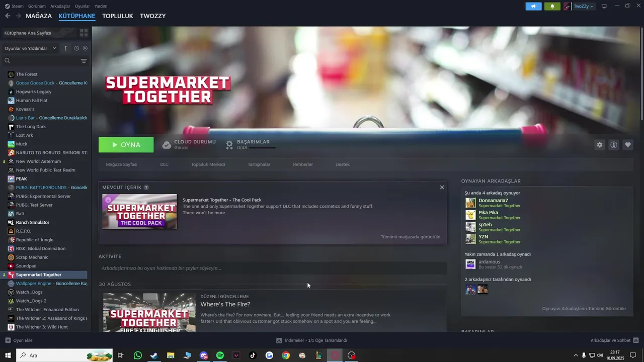The width and height of the screenshot is (644, 362).
Task: Click the MEVCUT İÇERİK help question mark
Action: click(146, 188)
